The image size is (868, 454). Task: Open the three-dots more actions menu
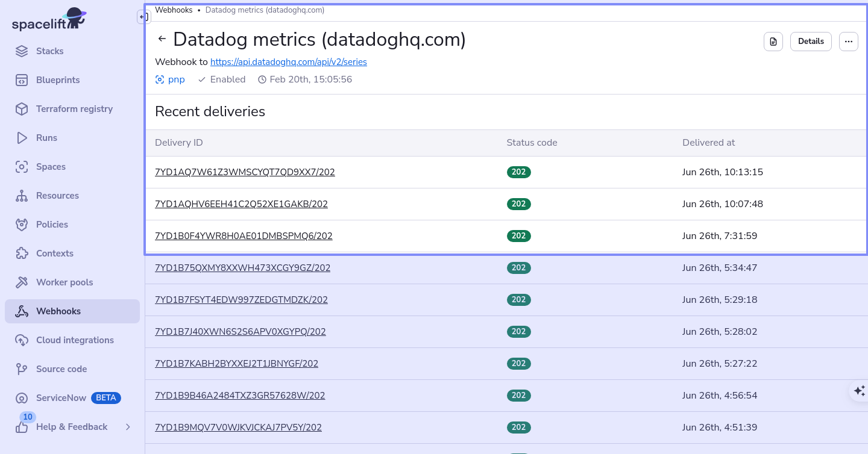pyautogui.click(x=848, y=42)
